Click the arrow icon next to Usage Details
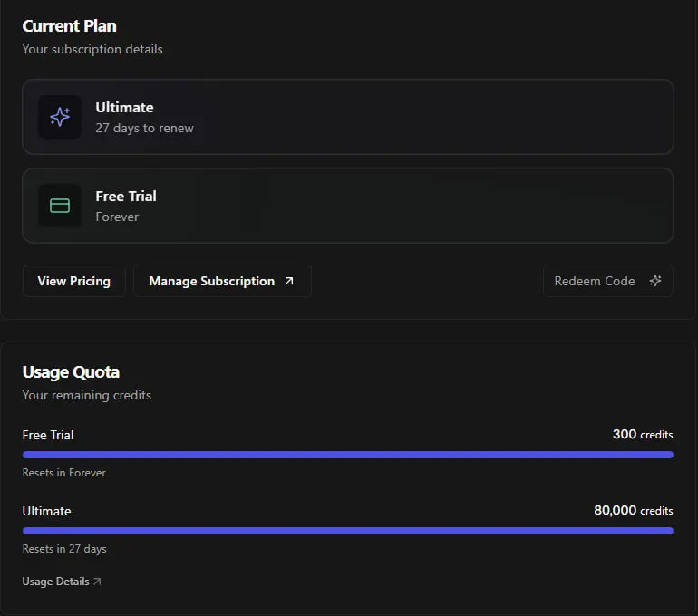698x616 pixels. pos(98,582)
